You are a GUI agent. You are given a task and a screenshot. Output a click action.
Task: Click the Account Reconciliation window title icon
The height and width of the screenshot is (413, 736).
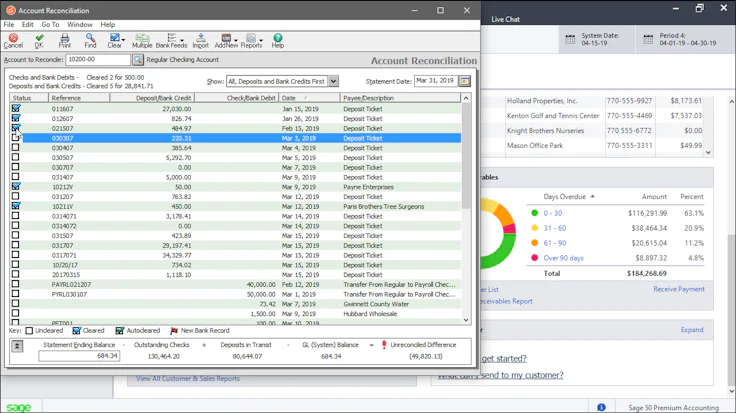tap(10, 10)
